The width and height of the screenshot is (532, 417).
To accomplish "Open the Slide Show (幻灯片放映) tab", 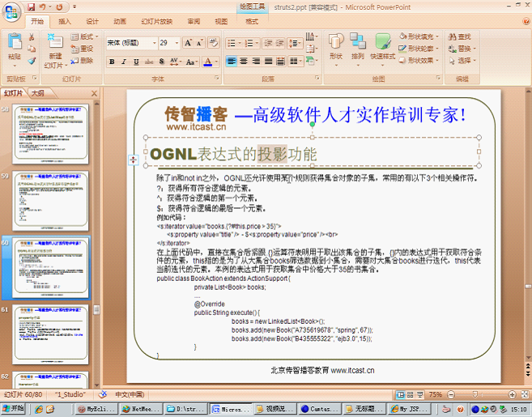I will tap(157, 22).
